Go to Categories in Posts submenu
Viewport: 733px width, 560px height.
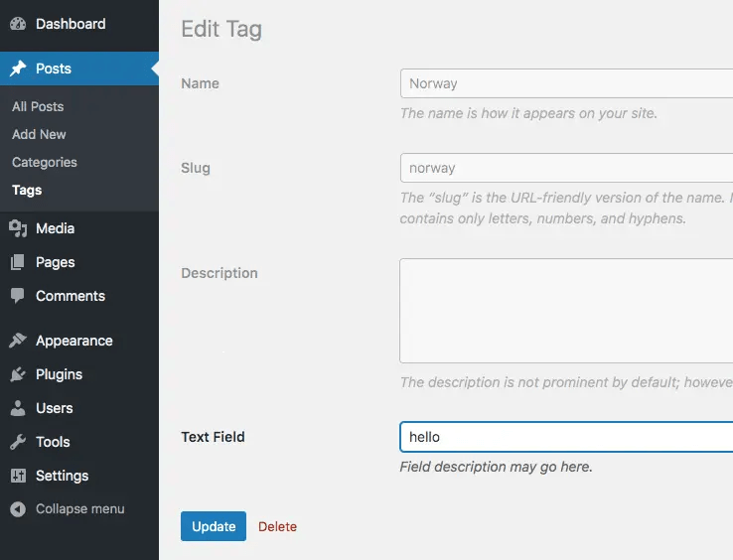point(45,162)
